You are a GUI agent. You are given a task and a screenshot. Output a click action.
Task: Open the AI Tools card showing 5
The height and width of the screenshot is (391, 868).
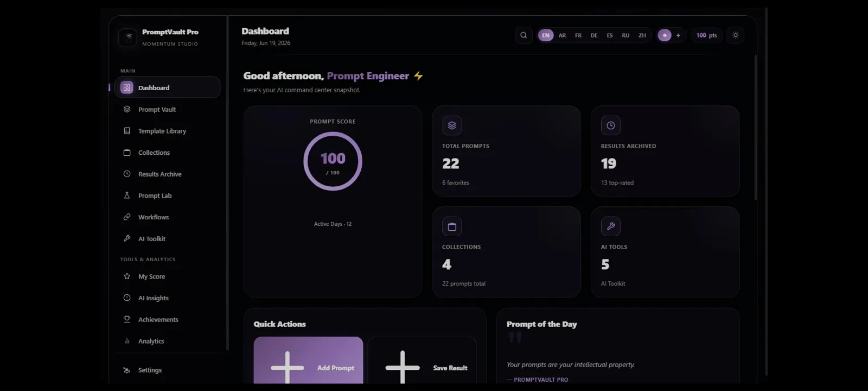click(665, 252)
